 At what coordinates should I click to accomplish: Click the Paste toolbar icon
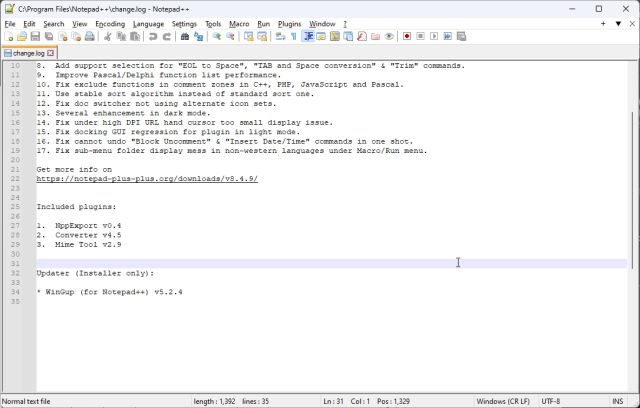(135, 37)
